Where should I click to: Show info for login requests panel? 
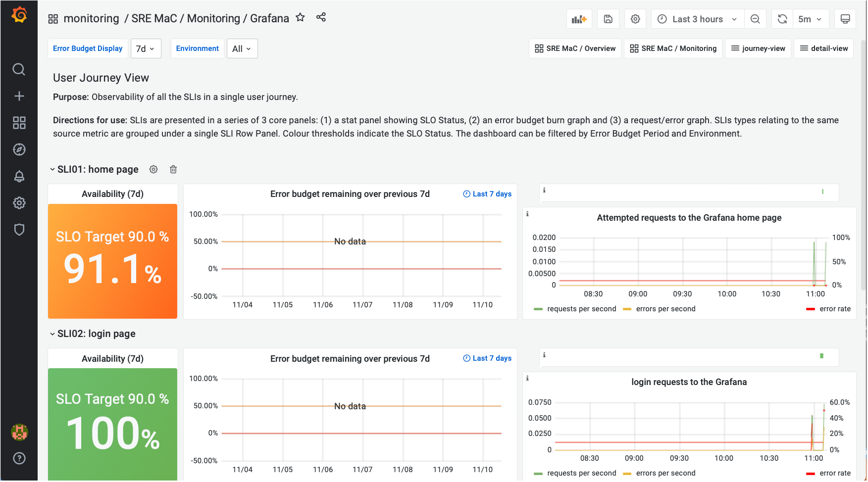coord(527,378)
